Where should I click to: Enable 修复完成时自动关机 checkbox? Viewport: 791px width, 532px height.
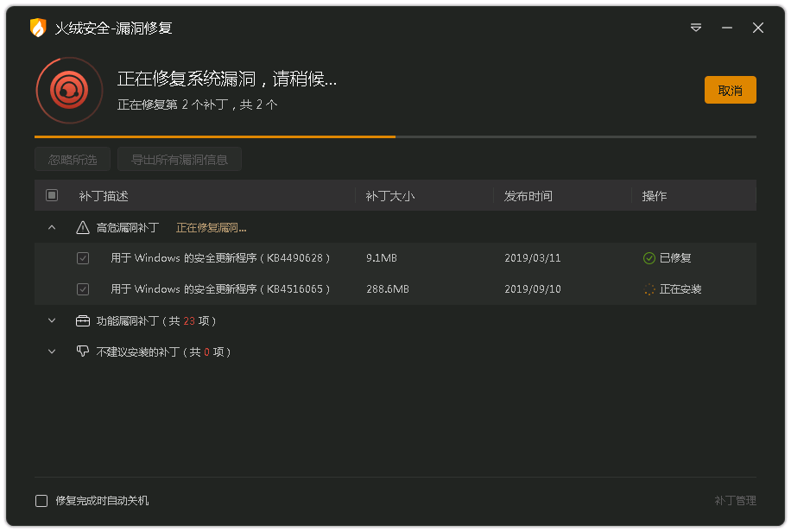pyautogui.click(x=41, y=501)
